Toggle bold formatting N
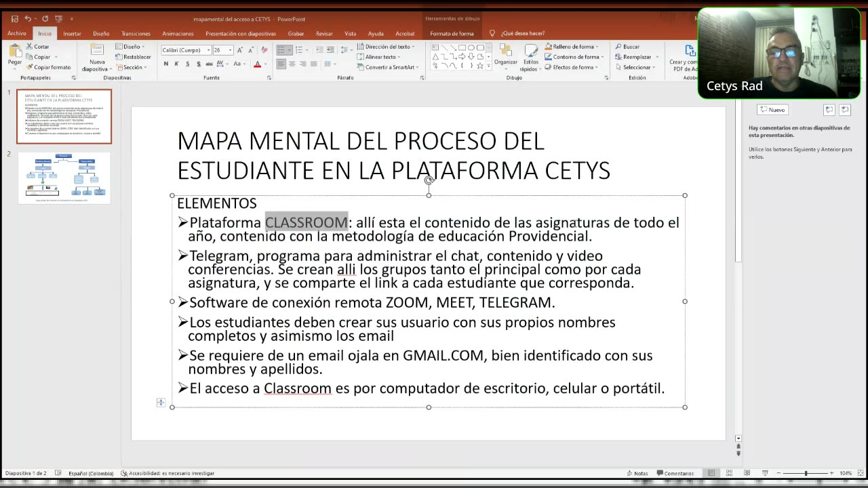868x488 pixels. (165, 64)
